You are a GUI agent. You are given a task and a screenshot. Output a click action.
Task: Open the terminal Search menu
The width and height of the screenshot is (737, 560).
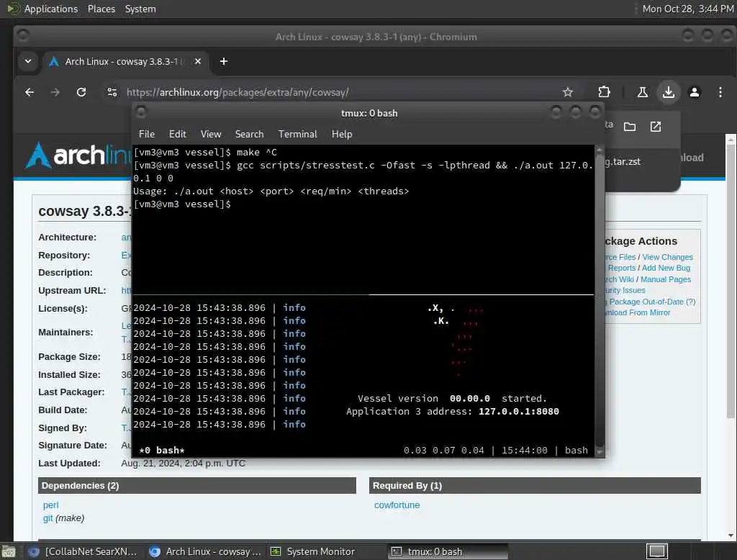click(249, 134)
